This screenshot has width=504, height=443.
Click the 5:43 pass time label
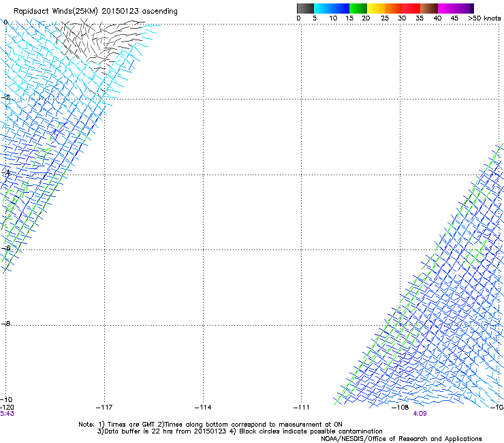7,414
